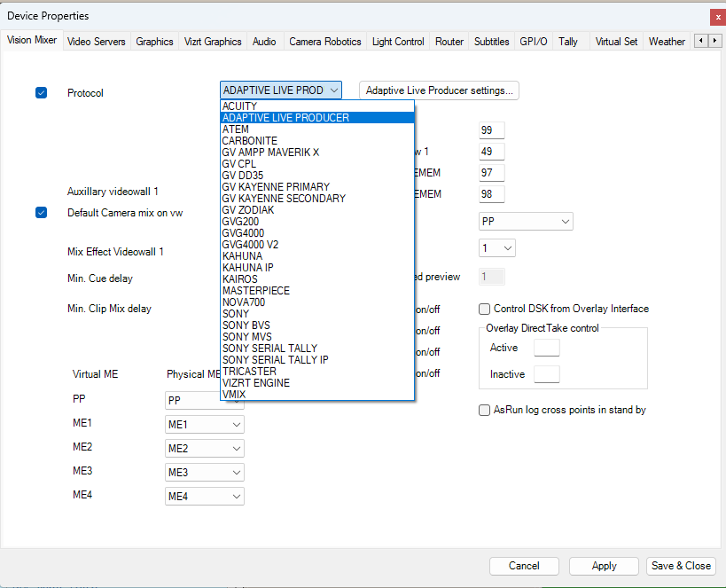Go to the Light Control tab
This screenshot has height=588, width=726.
398,42
